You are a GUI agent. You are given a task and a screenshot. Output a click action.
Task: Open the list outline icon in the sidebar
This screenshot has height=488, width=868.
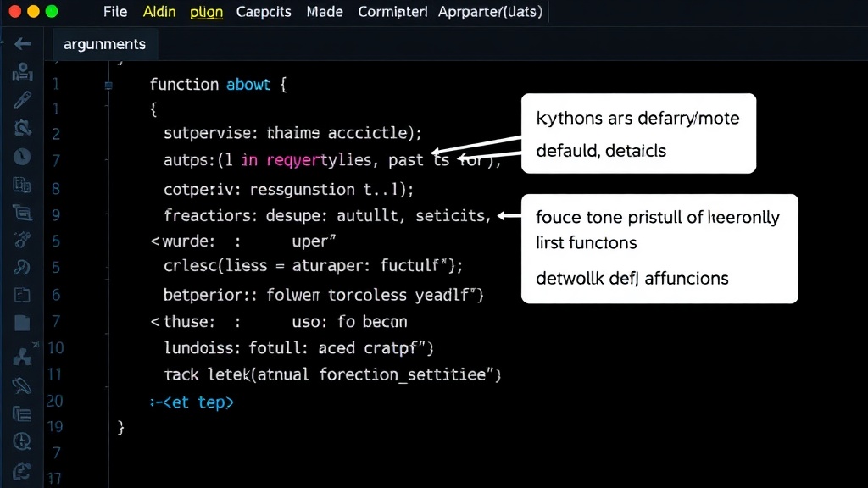point(22,413)
